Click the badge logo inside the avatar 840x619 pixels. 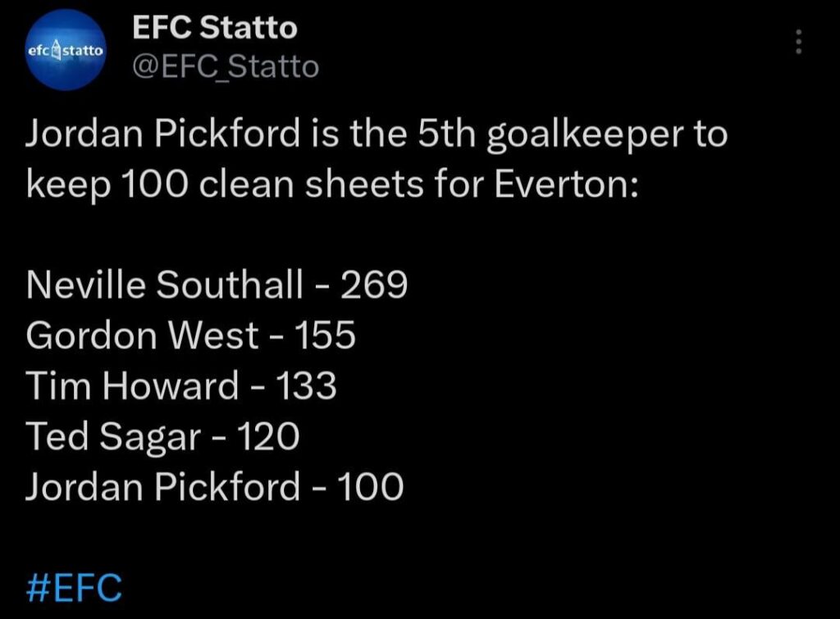click(56, 48)
